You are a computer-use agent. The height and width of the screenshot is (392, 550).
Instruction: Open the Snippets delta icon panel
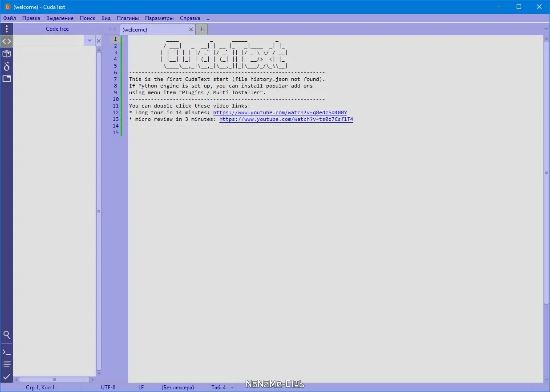pos(6,66)
